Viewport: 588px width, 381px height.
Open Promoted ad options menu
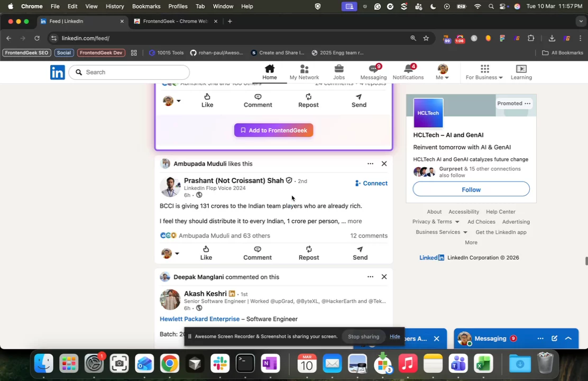pos(528,104)
